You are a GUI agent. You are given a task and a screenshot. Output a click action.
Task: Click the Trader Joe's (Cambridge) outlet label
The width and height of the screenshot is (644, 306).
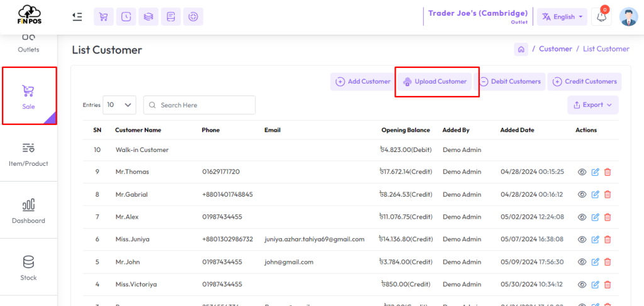click(x=478, y=13)
